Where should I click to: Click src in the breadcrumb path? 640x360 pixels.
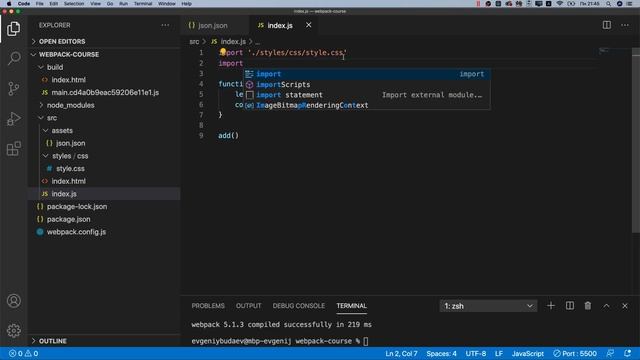point(194,42)
